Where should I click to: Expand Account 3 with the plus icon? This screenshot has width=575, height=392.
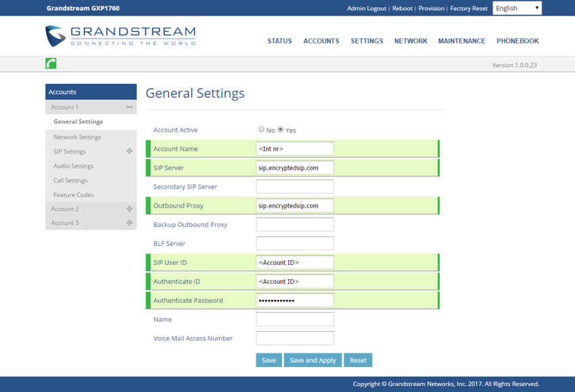129,223
